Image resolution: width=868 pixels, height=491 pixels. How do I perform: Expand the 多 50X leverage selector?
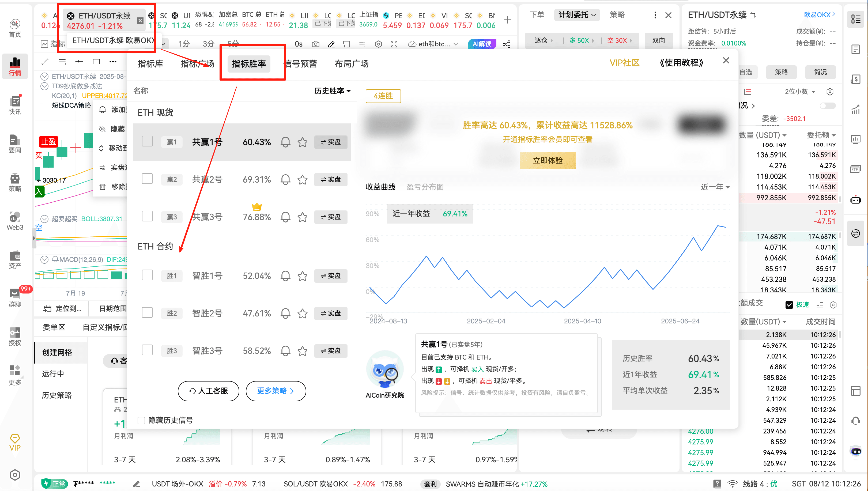(582, 40)
